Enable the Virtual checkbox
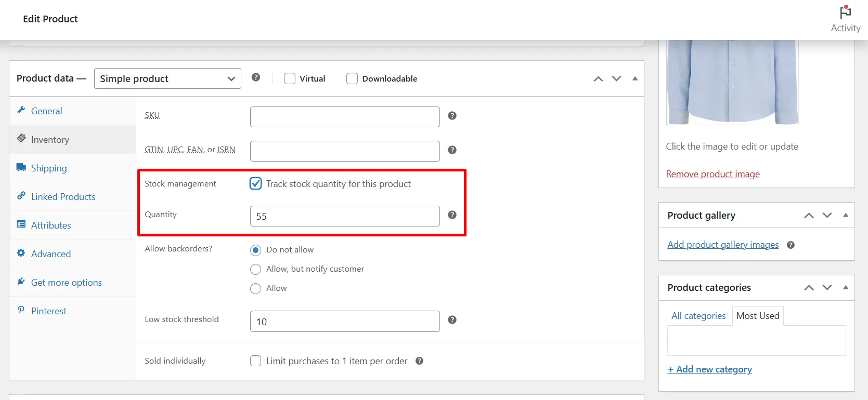The width and height of the screenshot is (868, 400). (x=290, y=78)
